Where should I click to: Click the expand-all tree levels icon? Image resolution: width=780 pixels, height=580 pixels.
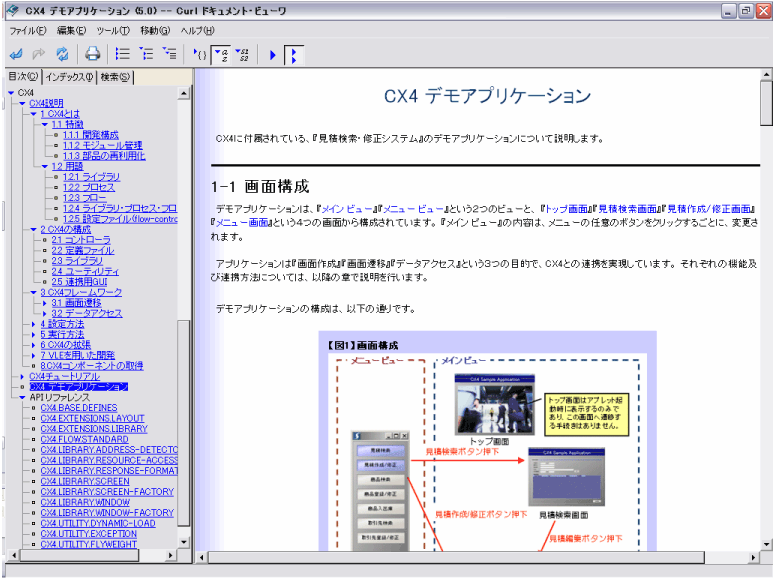(170, 54)
